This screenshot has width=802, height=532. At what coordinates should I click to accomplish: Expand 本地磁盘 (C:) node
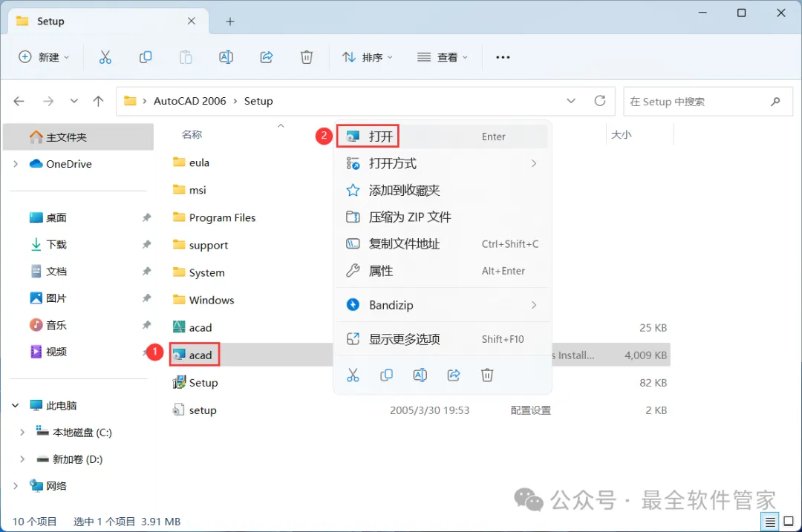pos(22,433)
